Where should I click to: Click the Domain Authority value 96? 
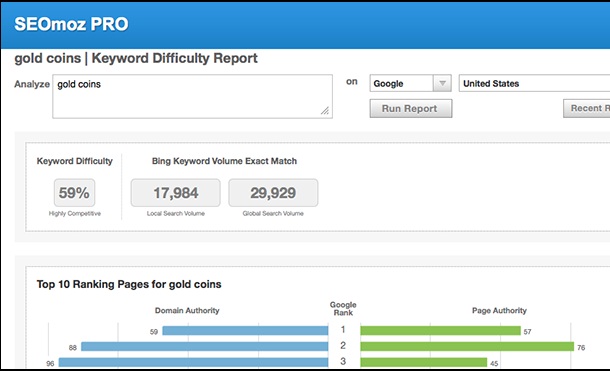[50, 364]
